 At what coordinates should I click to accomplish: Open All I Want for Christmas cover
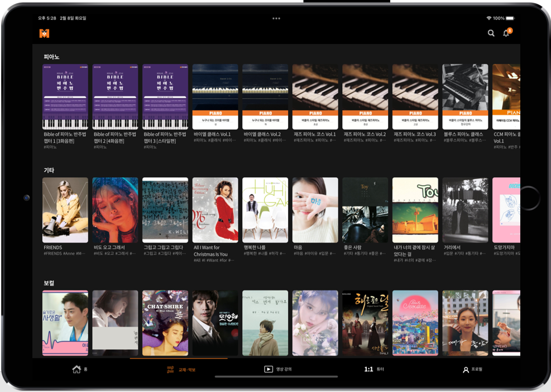(215, 210)
